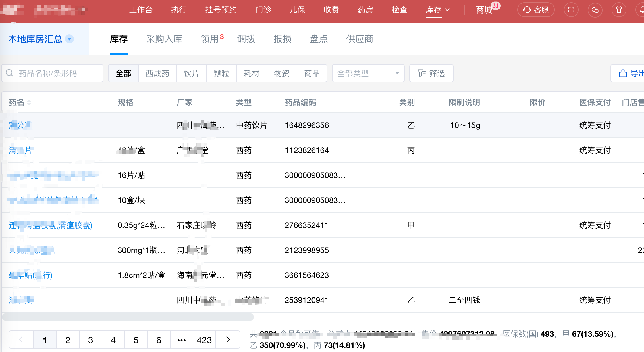The image size is (644, 352).
Task: Click the 筛选 filter button
Action: 431,73
